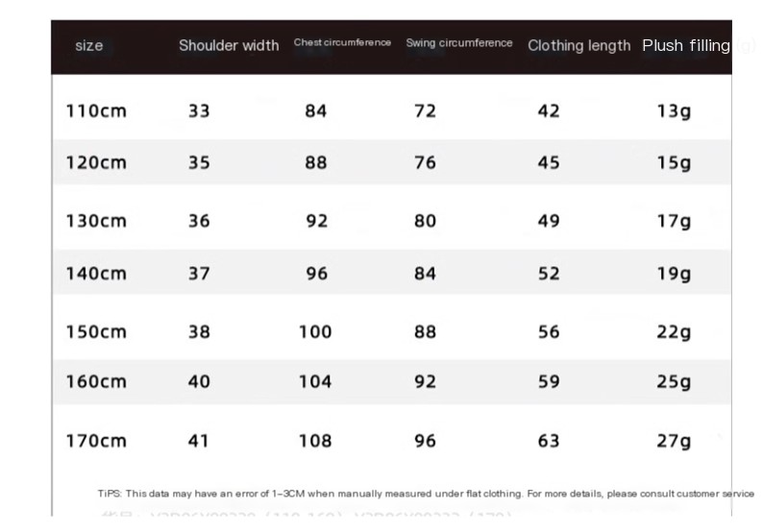
Task: Select chest circumference value 104
Action: tap(315, 381)
